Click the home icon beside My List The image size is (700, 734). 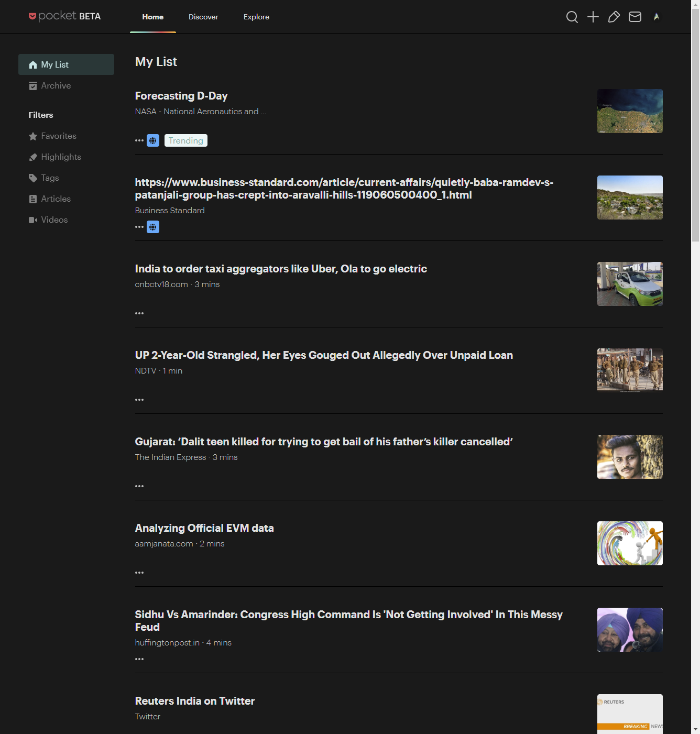[33, 64]
